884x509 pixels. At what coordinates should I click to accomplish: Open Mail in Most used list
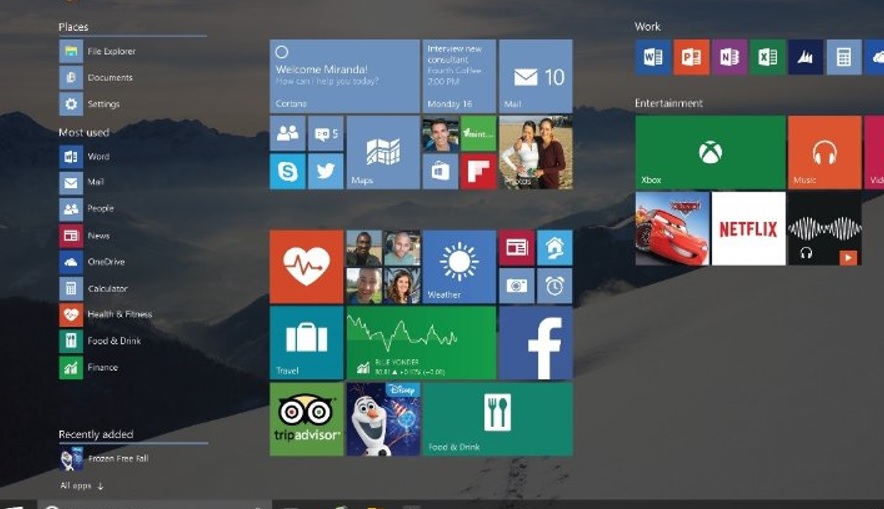[x=82, y=182]
